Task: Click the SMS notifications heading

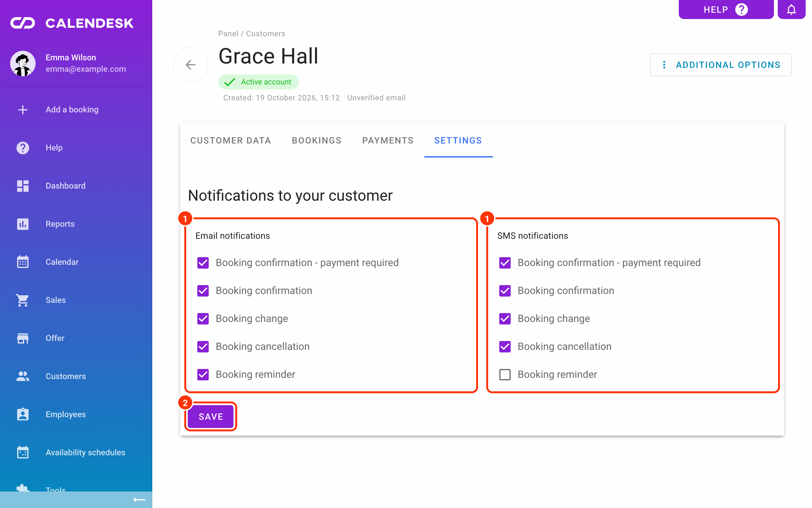Action: [x=533, y=236]
